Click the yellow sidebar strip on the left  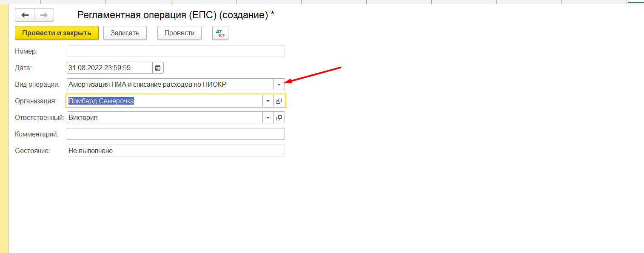point(4,128)
